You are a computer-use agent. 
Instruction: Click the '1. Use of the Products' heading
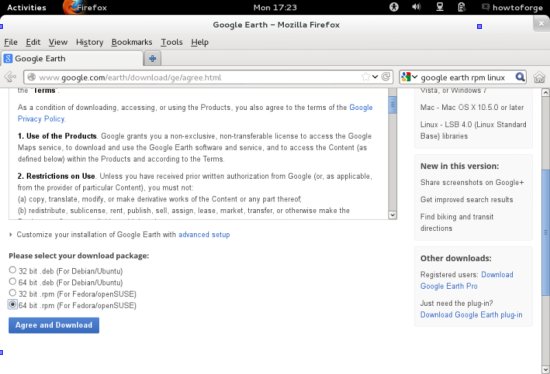57,136
